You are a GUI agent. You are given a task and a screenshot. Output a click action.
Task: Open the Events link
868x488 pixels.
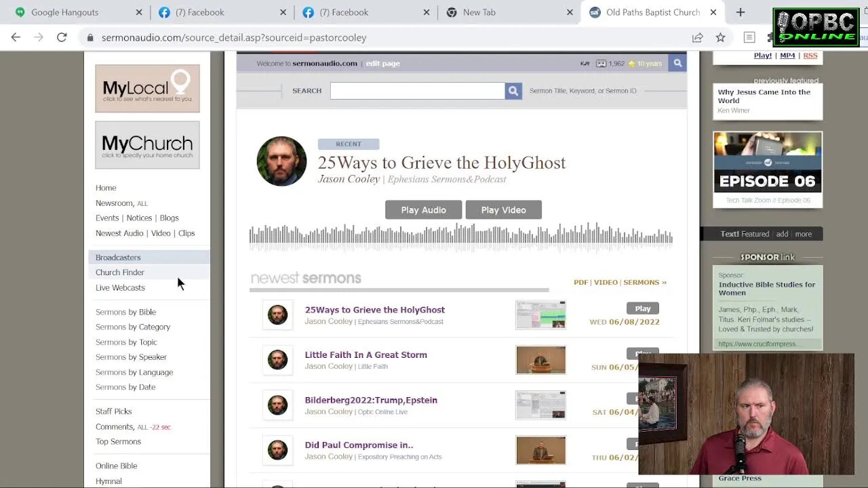point(107,218)
